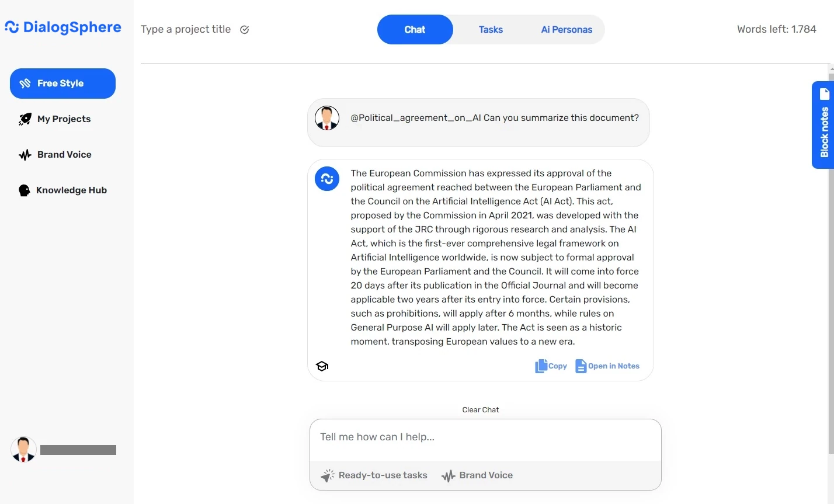
Task: Click the user avatar in the sidebar
Action: click(23, 450)
